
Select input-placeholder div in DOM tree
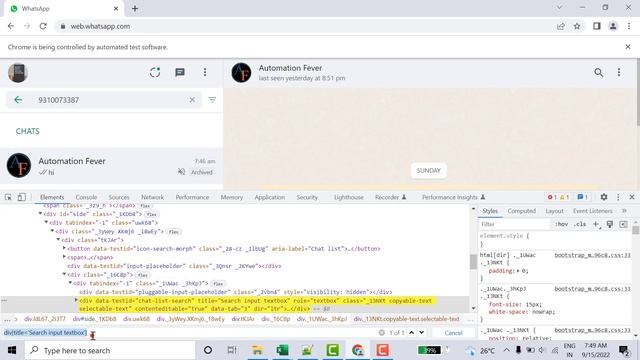pyautogui.click(x=174, y=266)
